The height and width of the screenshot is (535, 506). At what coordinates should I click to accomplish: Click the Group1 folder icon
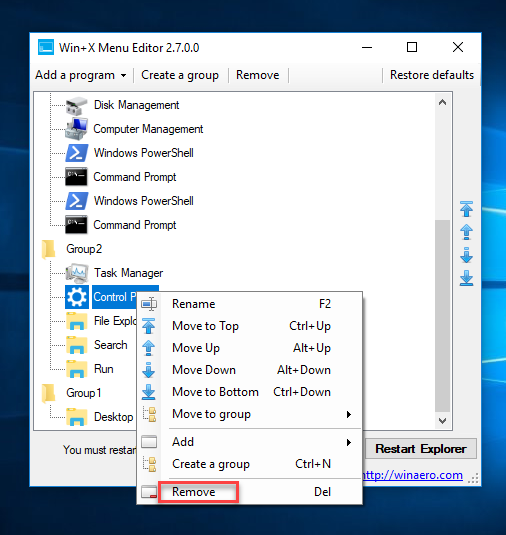click(x=48, y=393)
